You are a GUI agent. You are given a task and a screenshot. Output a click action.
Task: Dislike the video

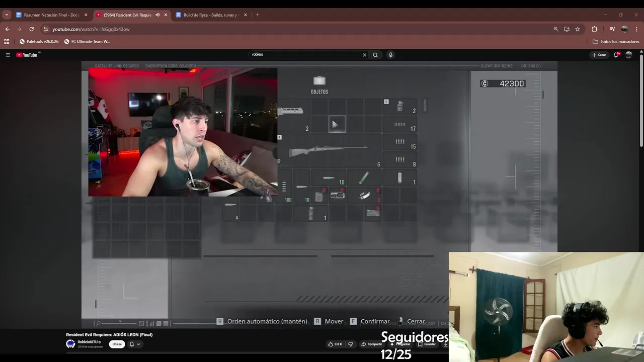pos(351,344)
